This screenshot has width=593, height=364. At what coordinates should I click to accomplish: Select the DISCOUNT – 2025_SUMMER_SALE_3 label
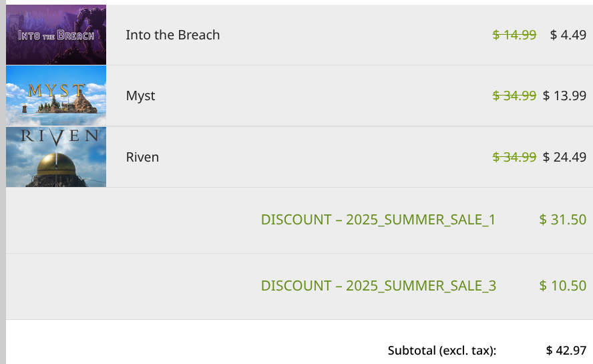378,286
